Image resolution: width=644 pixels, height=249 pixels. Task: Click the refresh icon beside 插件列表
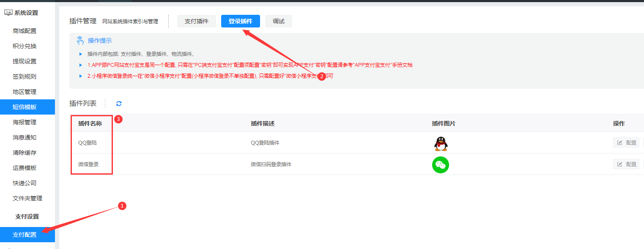click(x=119, y=104)
